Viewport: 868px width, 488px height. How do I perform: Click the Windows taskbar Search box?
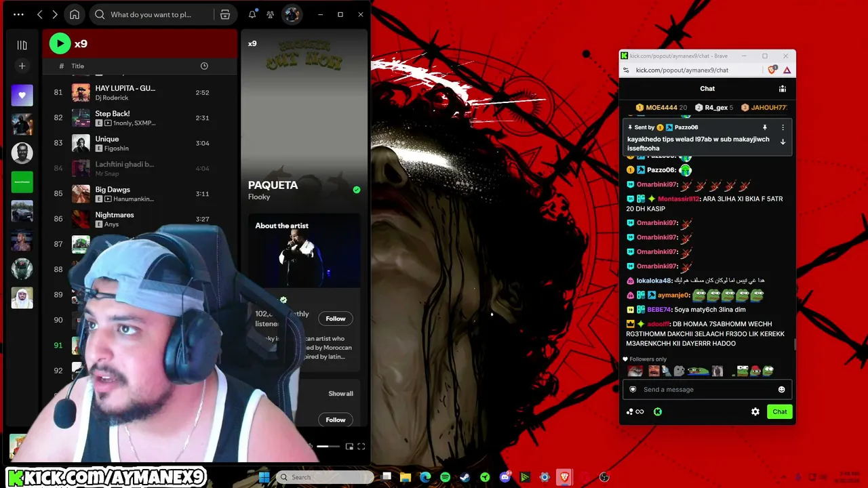pyautogui.click(x=324, y=477)
